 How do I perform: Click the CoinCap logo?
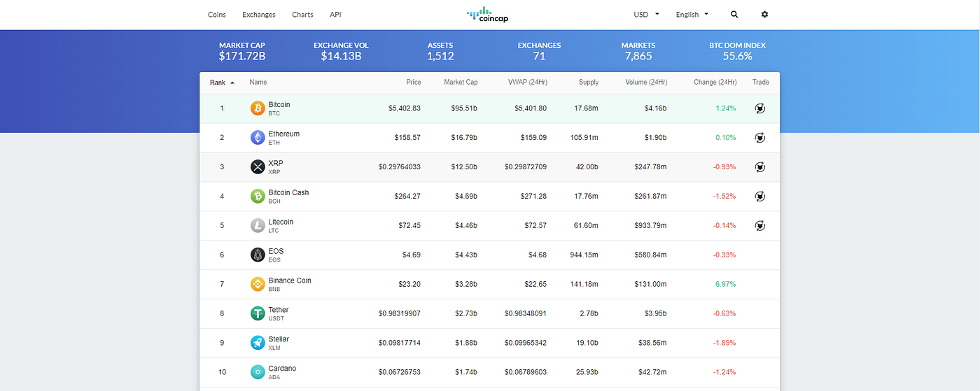coord(488,15)
